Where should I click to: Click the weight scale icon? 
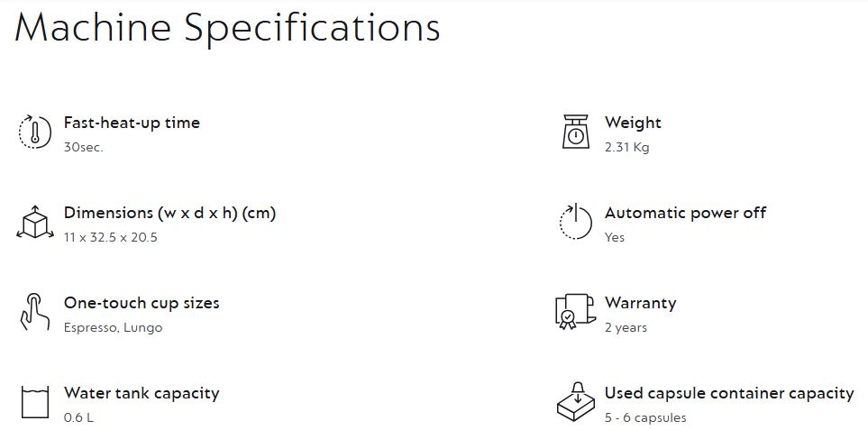576,132
